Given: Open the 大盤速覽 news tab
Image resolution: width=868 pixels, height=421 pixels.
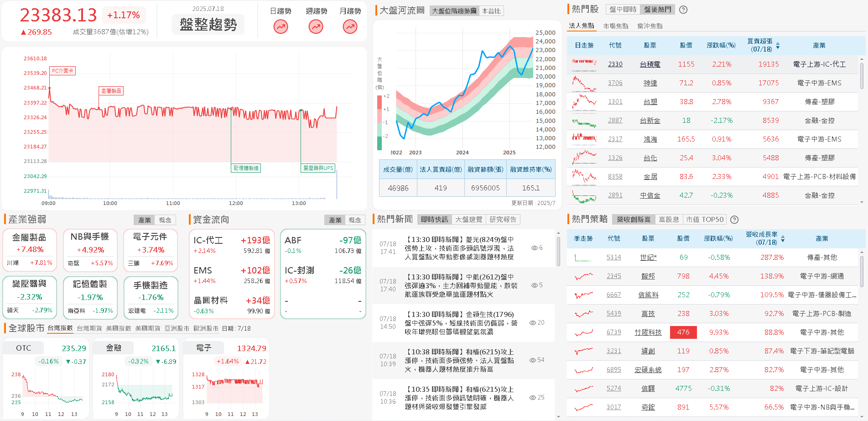Looking at the screenshot, I should tap(469, 220).
